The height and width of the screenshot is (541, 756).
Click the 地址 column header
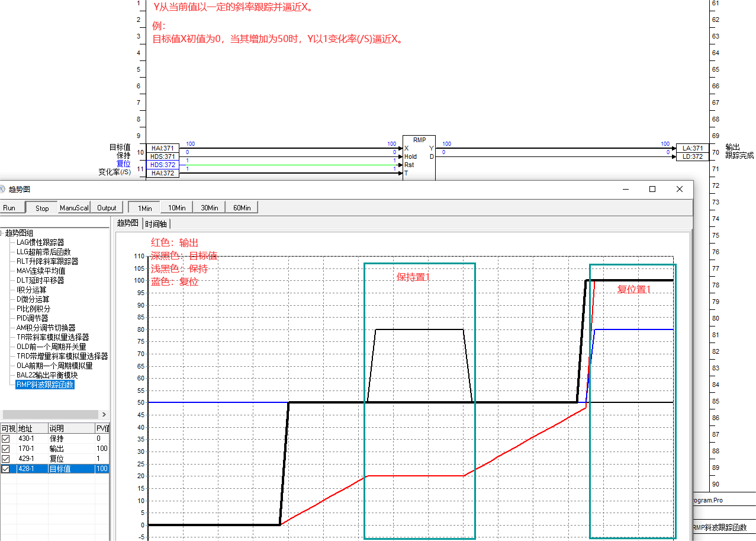[x=25, y=428]
